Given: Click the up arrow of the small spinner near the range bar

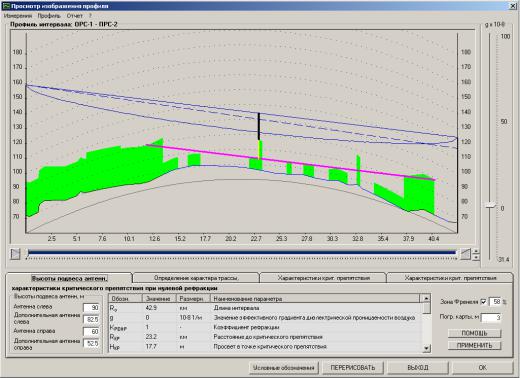Looking at the screenshot, I should pyautogui.click(x=476, y=251).
